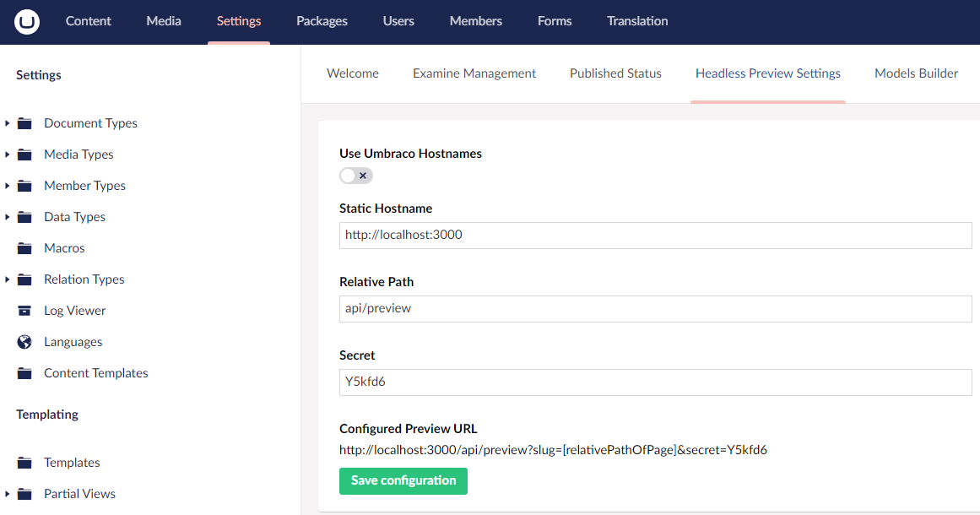Toggle the Use Umbraco Hostnames switch

coord(356,176)
